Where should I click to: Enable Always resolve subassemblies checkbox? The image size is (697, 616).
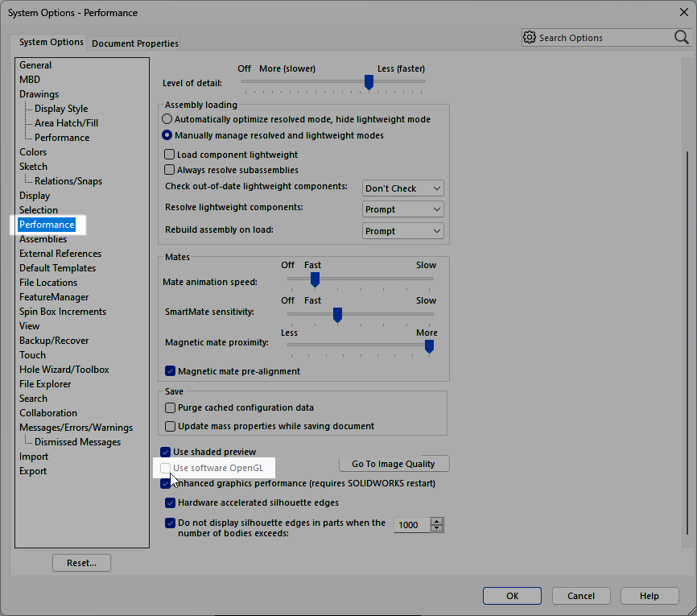pos(169,169)
